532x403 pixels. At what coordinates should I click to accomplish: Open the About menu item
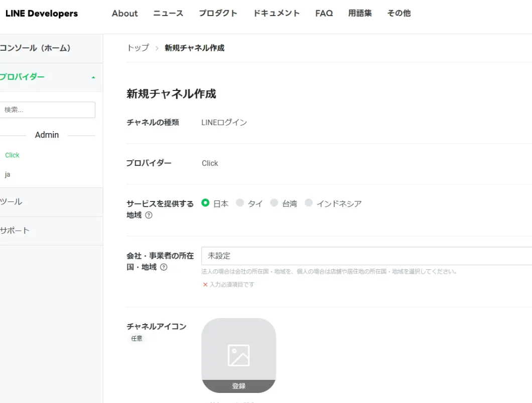(125, 13)
